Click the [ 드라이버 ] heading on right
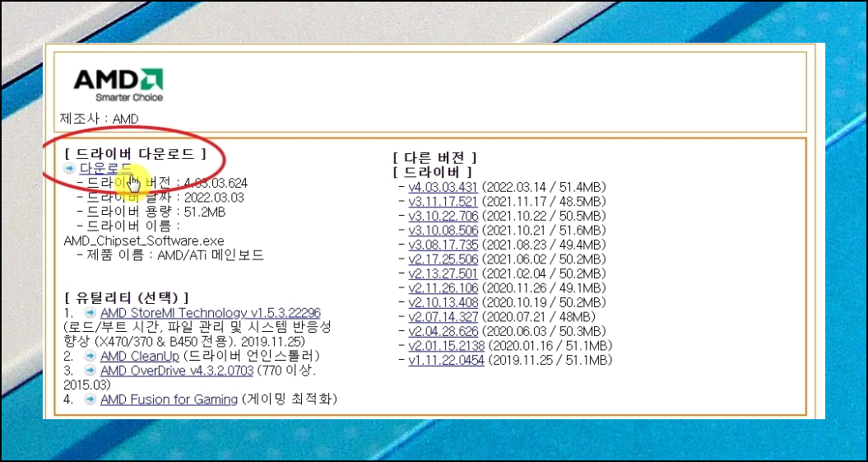The height and width of the screenshot is (462, 868). (432, 172)
